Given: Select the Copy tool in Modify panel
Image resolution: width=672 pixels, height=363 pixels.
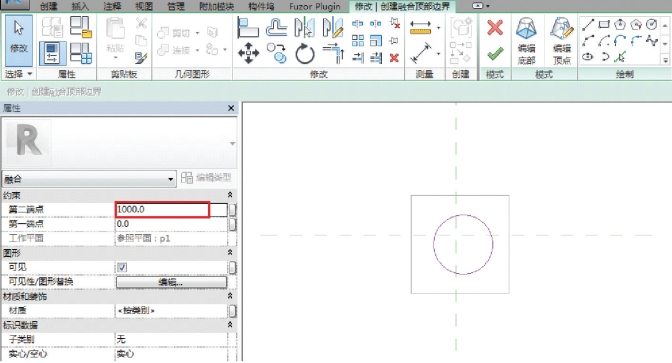Looking at the screenshot, I should (x=276, y=54).
